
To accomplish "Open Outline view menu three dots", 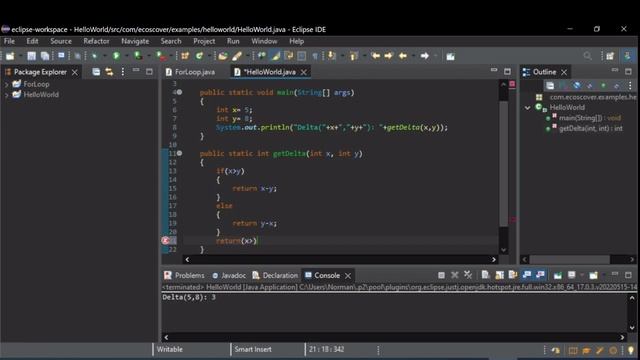I will pos(630,85).
